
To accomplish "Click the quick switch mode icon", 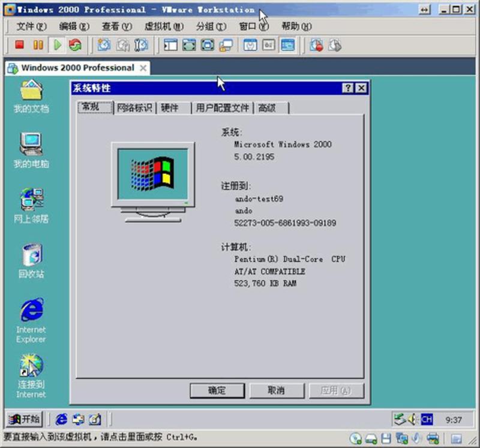I will click(x=207, y=45).
